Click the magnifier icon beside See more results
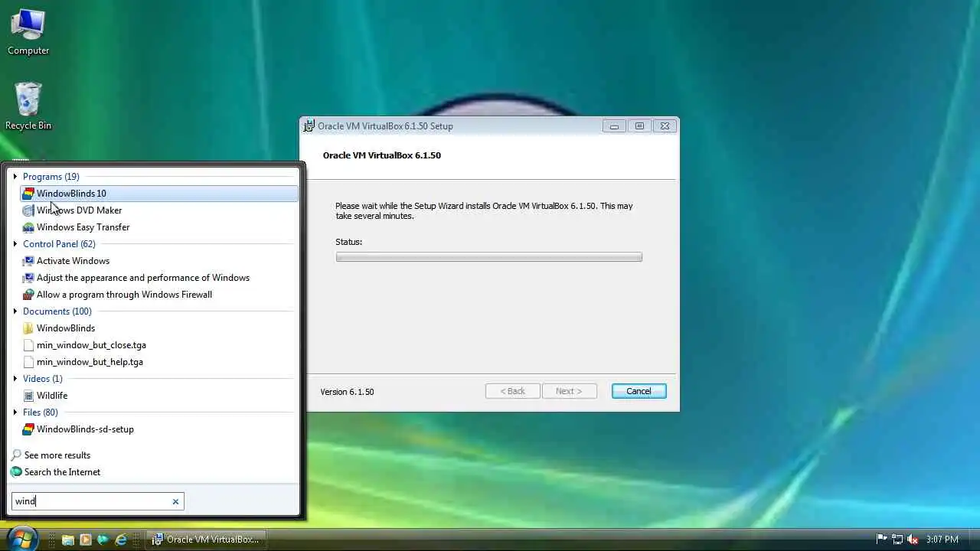980x551 pixels. click(x=16, y=455)
